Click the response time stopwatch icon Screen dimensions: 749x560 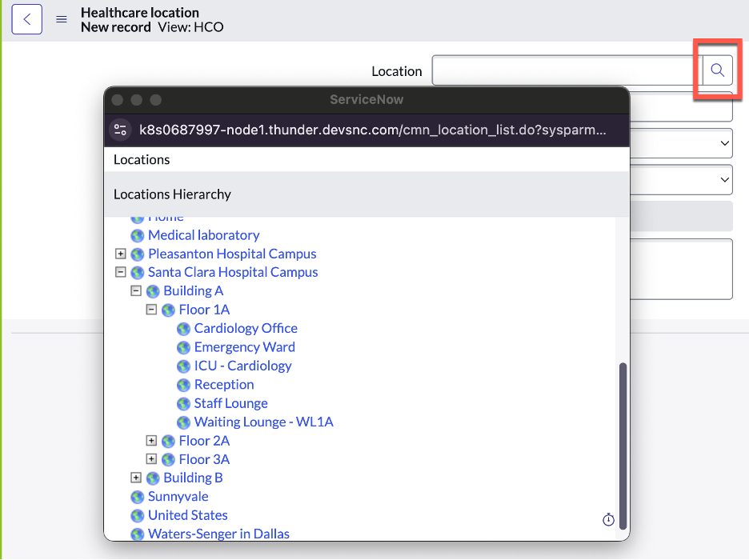(x=608, y=519)
